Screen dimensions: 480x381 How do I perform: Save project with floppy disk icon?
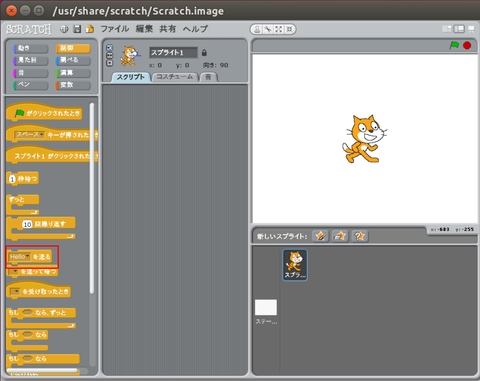pos(77,29)
